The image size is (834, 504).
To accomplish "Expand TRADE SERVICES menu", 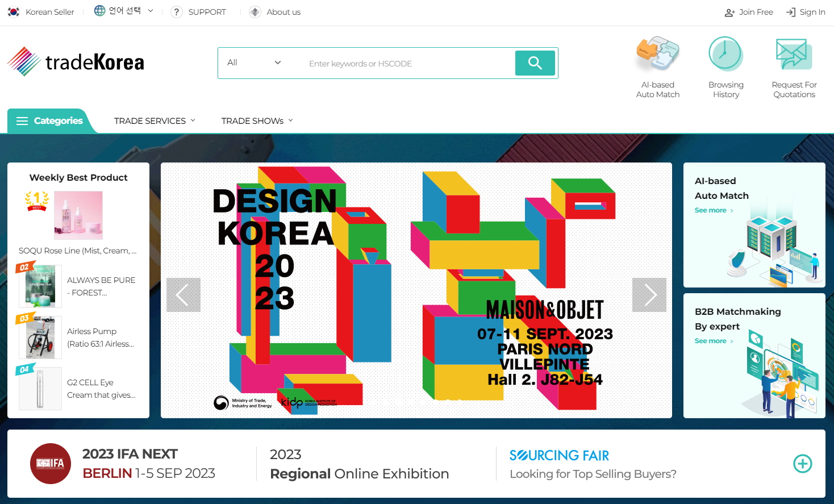I will point(155,121).
